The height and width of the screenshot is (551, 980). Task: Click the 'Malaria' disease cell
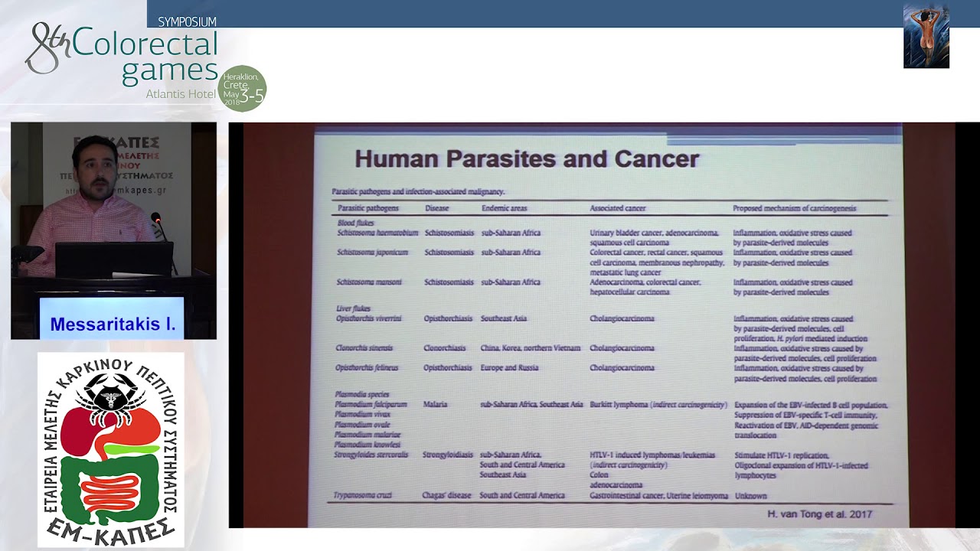pos(435,405)
